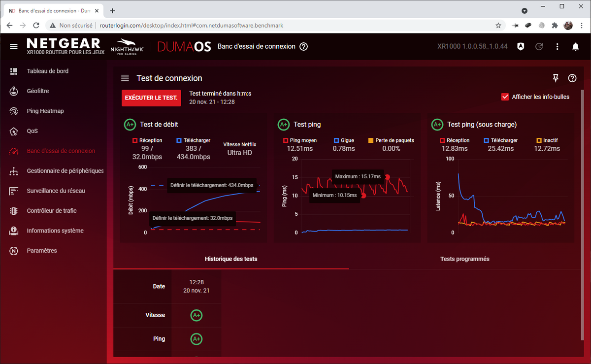Open the Tableau de bord sidebar icon
Image resolution: width=591 pixels, height=364 pixels.
coord(14,71)
